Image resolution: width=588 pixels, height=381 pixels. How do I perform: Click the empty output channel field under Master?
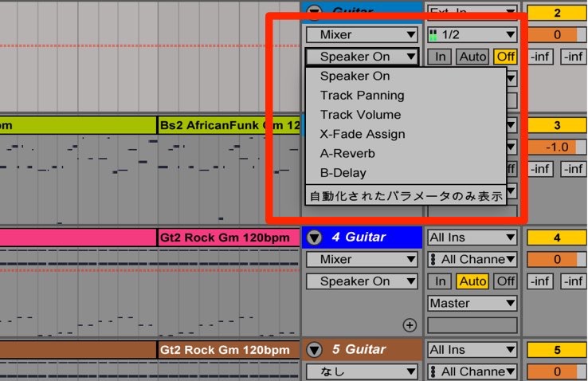click(472, 325)
